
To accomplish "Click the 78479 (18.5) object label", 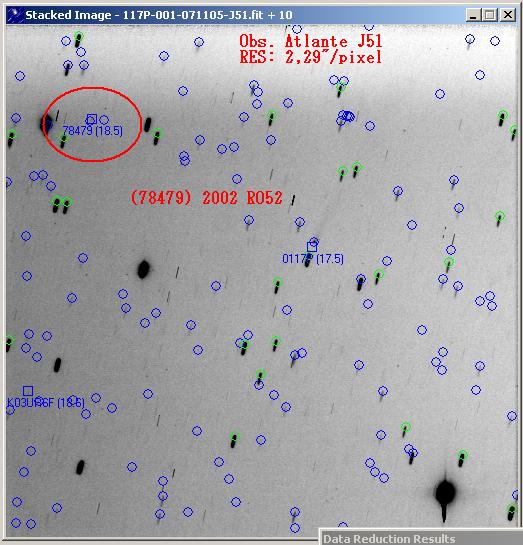I will (92, 131).
